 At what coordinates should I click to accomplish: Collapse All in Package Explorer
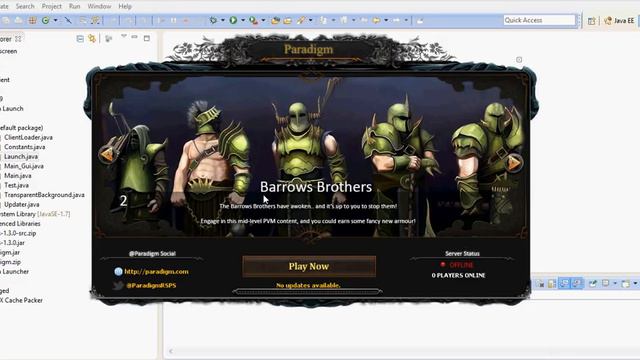click(80, 38)
